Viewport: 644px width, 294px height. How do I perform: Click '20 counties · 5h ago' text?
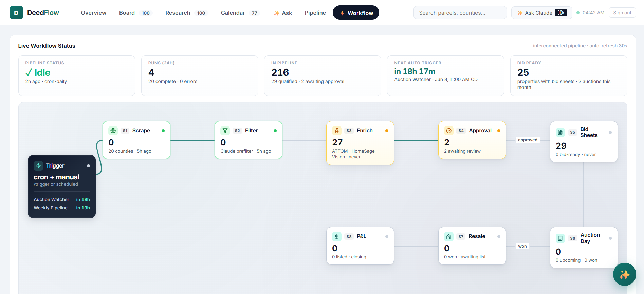pos(130,151)
